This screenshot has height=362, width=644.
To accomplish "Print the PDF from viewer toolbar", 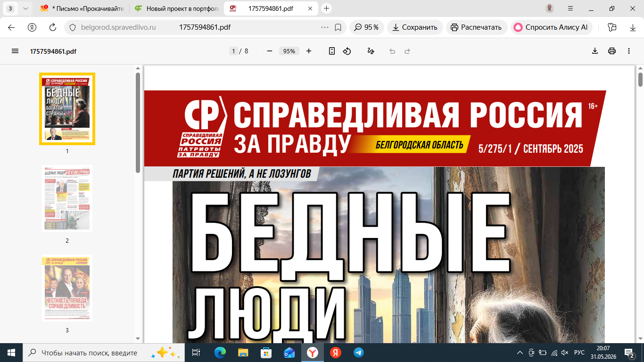I will (612, 51).
